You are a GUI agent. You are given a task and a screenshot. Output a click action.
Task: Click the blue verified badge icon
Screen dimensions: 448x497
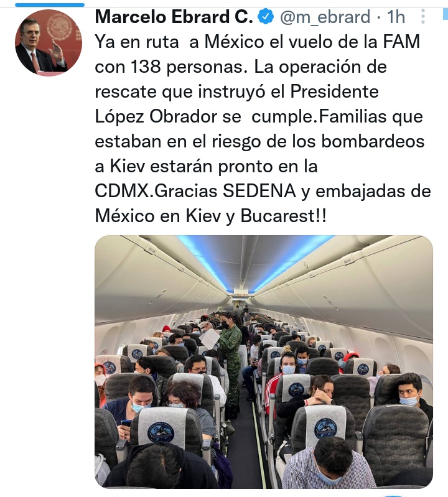click(266, 16)
